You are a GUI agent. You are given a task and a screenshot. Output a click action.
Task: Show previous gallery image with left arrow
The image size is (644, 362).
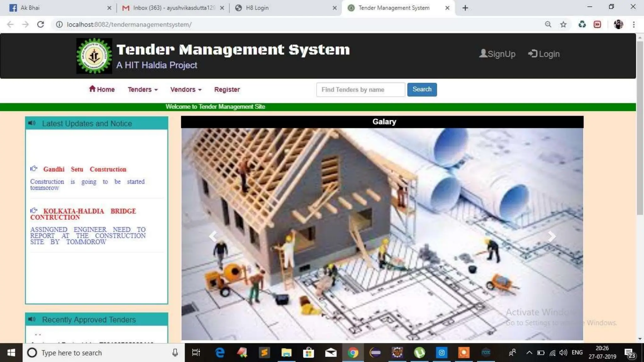pyautogui.click(x=213, y=236)
